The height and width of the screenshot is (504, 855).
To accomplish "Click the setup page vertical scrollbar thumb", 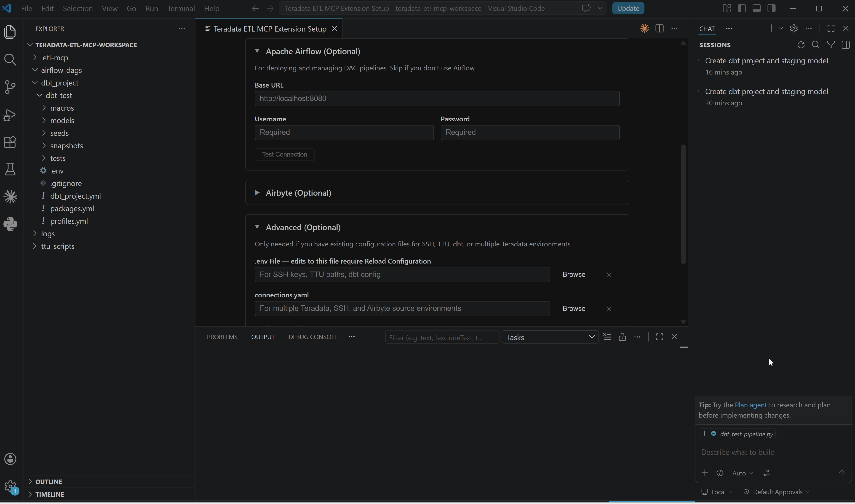I will pos(683,204).
